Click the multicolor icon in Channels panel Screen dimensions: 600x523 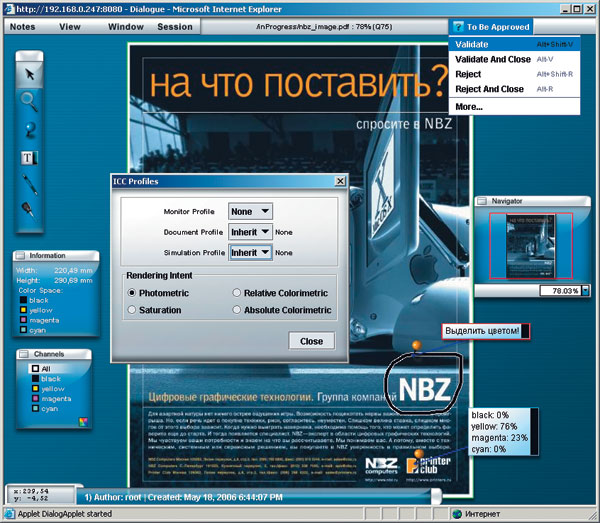pyautogui.click(x=83, y=422)
